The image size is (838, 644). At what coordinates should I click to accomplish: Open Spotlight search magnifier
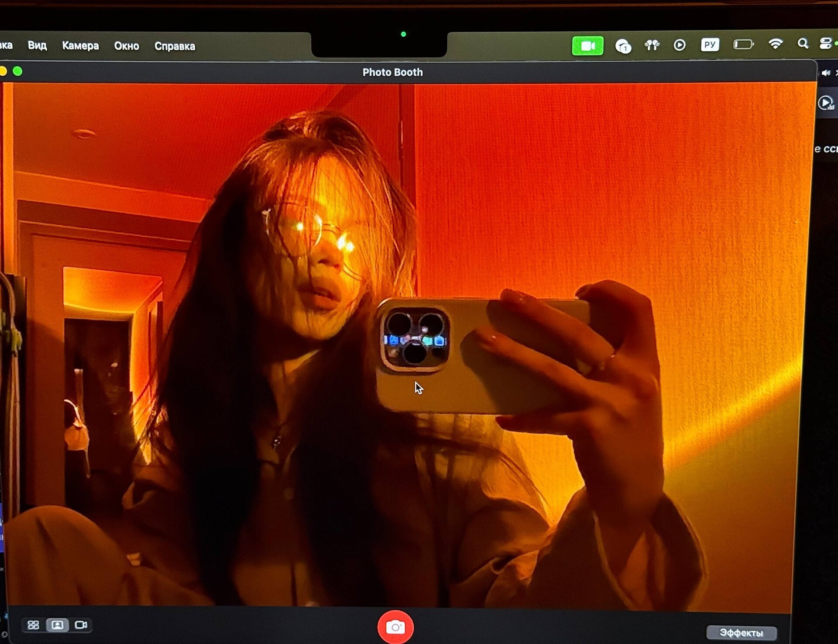[803, 44]
